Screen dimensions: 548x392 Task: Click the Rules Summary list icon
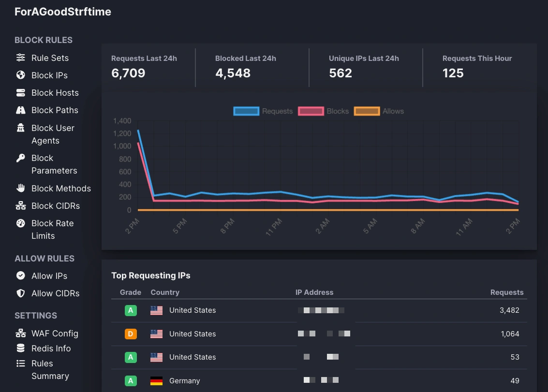pos(21,363)
